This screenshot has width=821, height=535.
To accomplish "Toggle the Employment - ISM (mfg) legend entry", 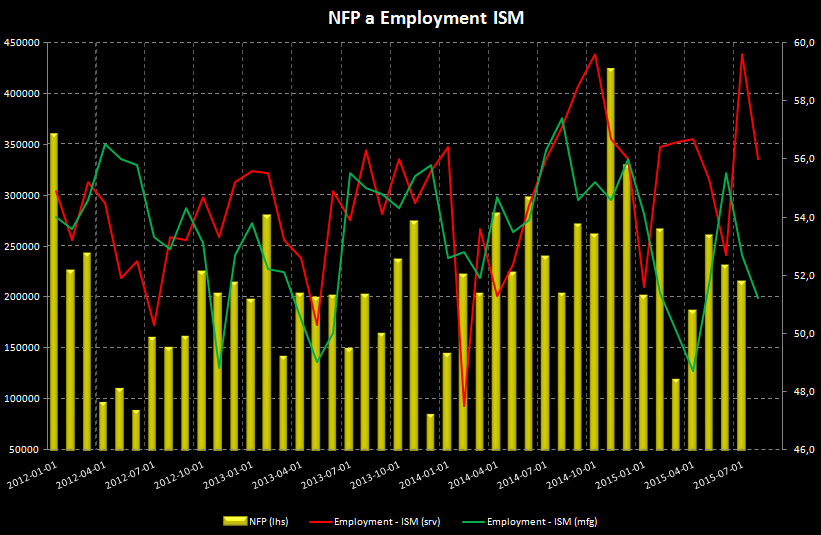I will [x=541, y=521].
